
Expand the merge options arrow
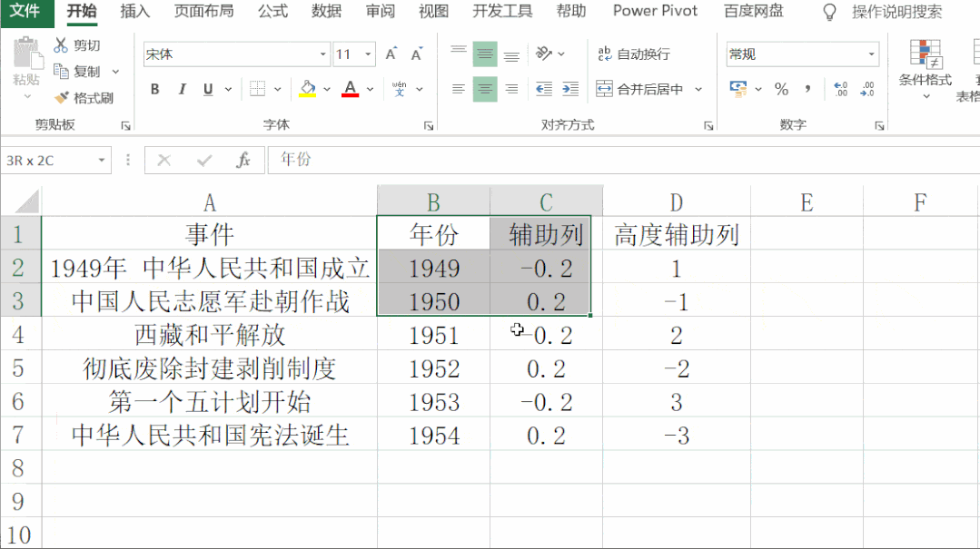point(698,89)
